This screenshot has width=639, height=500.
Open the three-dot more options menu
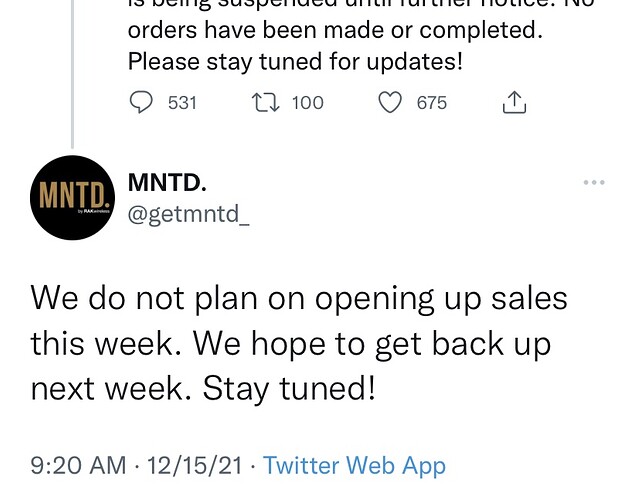[594, 182]
